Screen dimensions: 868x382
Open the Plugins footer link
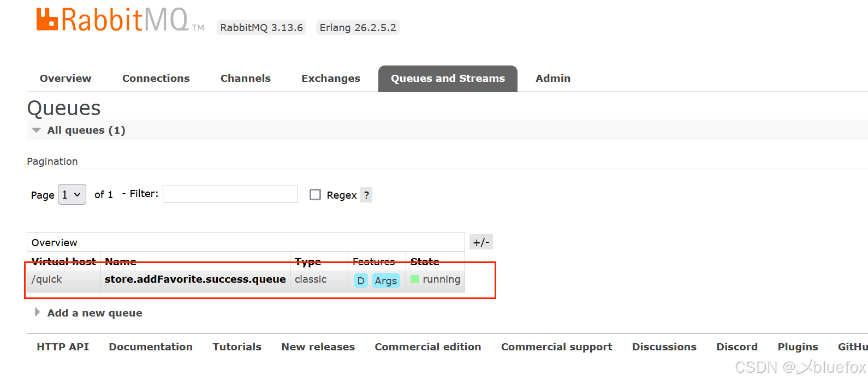798,347
